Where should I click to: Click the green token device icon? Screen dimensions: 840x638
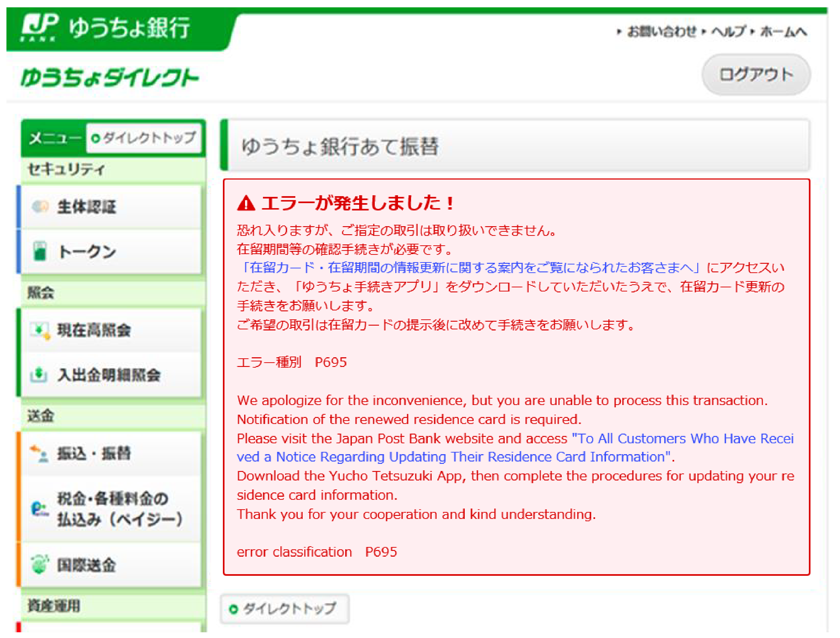(40, 251)
